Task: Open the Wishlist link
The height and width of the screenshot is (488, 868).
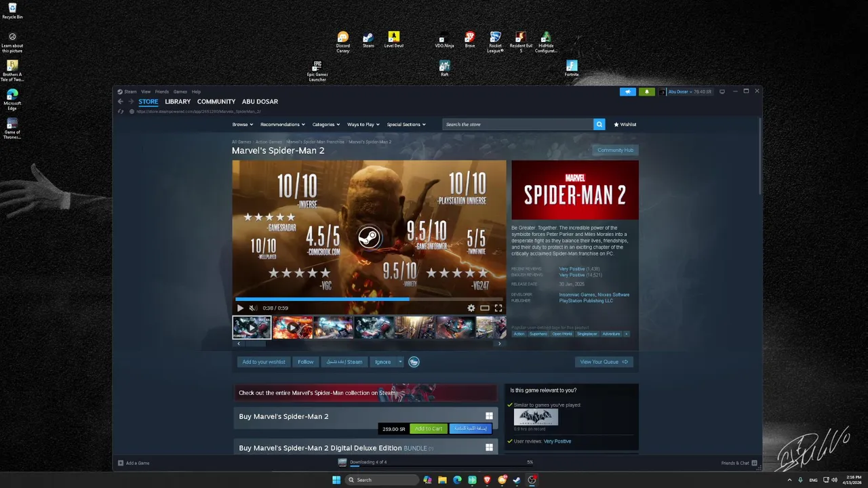Action: pos(625,124)
